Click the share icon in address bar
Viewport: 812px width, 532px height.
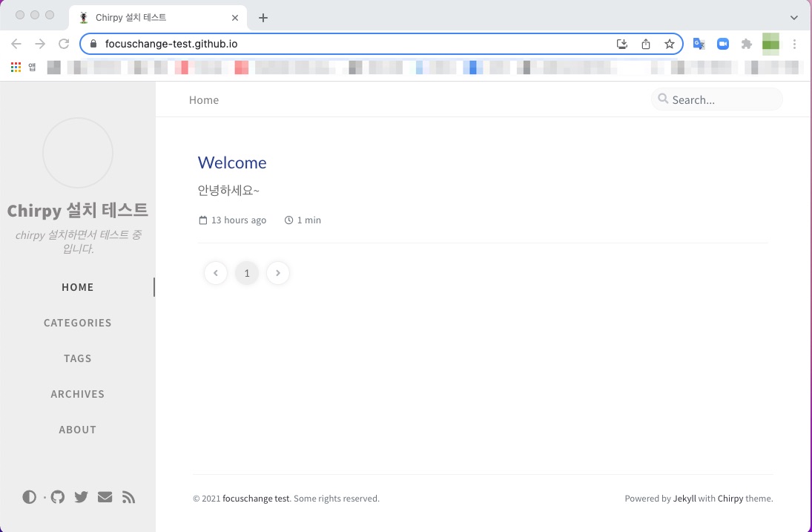(646, 44)
